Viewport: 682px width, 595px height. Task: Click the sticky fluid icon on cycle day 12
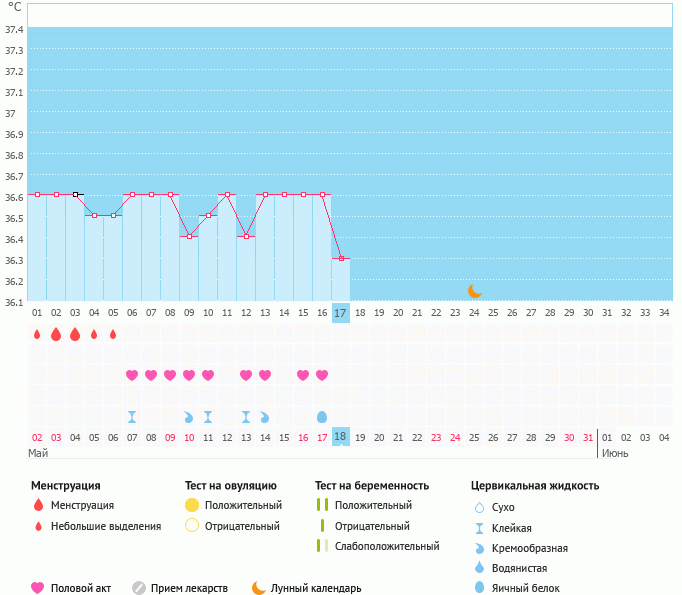(246, 416)
